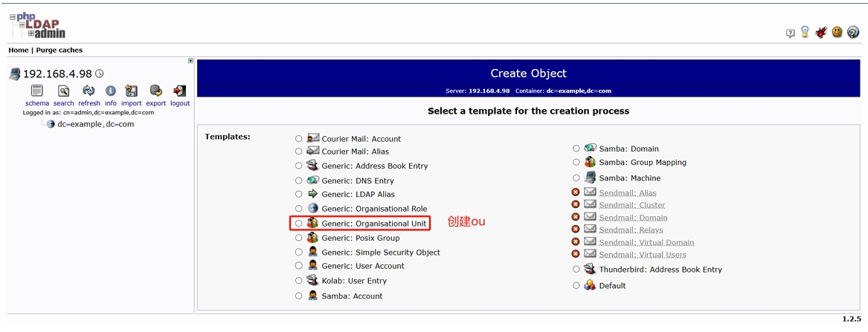Click the search icon in the sidebar

pos(64,91)
